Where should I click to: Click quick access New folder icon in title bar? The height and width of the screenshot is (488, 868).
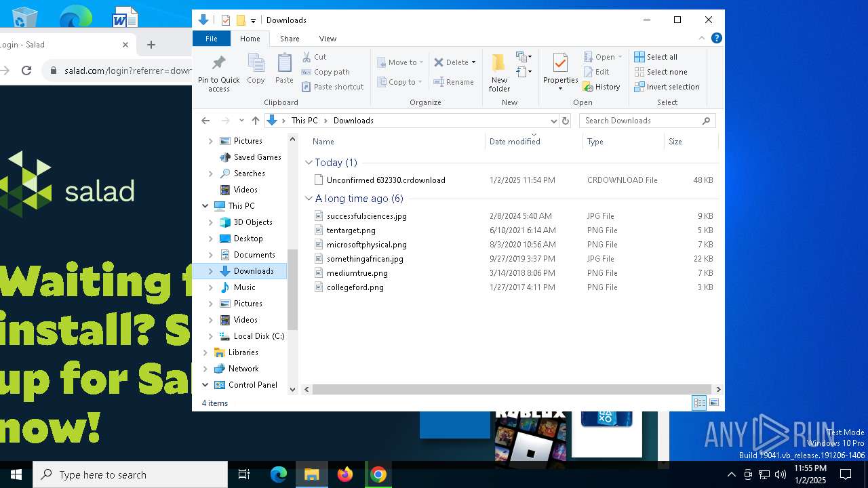click(x=240, y=20)
